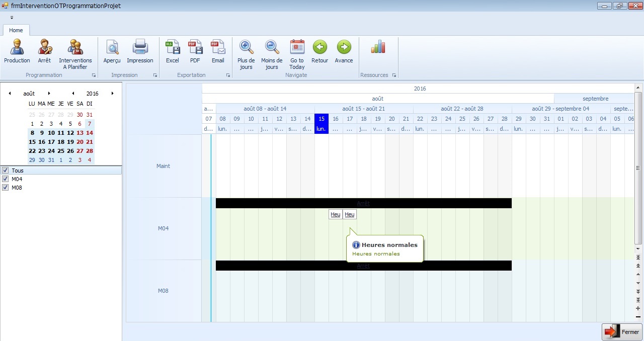Toggle the M08 resource checkbox
Image resolution: width=644 pixels, height=341 pixels.
click(x=6, y=188)
